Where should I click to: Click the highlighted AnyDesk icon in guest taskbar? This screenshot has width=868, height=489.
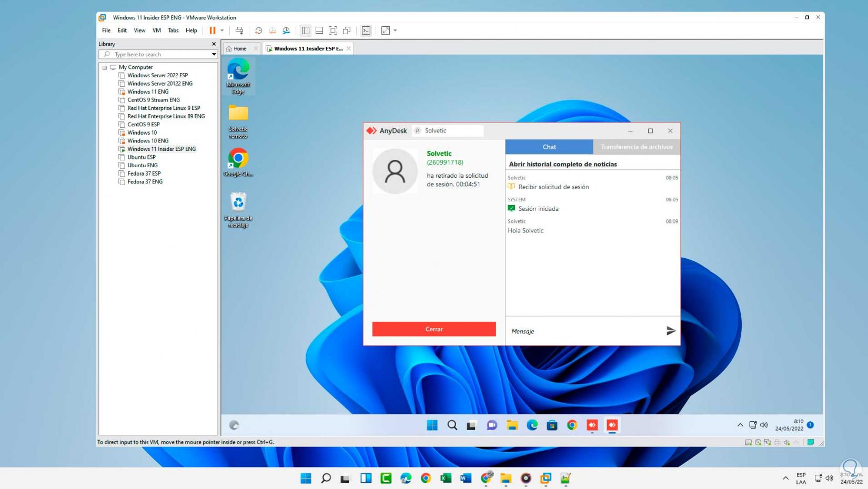pyautogui.click(x=612, y=425)
